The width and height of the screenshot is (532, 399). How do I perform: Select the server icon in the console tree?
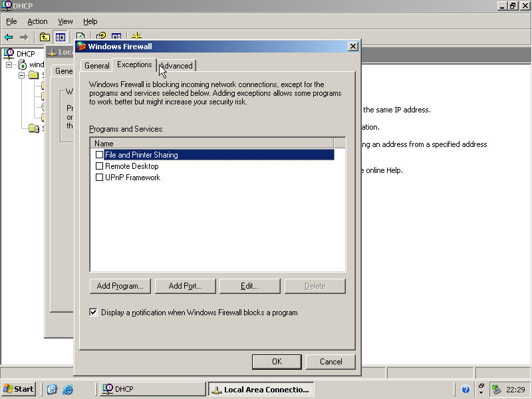22,65
